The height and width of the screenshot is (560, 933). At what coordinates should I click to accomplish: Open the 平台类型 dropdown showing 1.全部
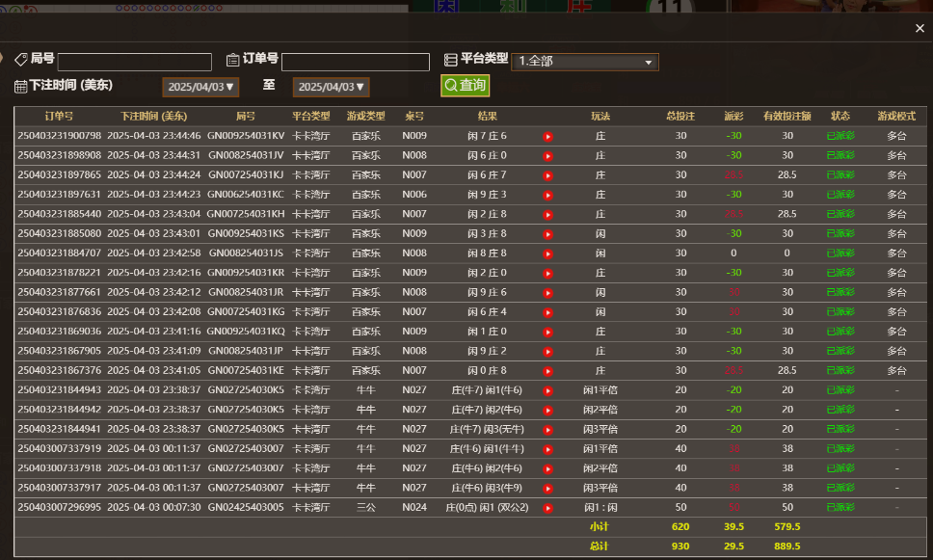pos(585,61)
